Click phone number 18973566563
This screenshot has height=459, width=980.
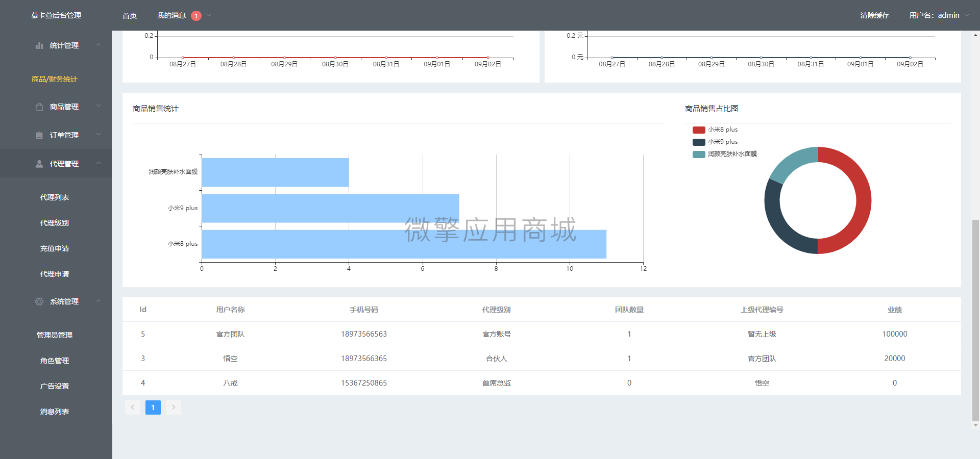[x=364, y=334]
